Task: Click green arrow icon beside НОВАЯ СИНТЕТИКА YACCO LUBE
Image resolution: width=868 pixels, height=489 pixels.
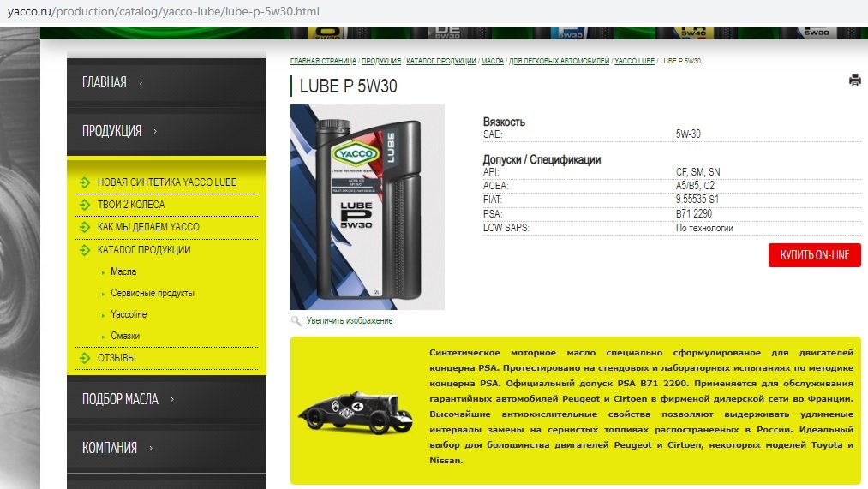Action: point(85,182)
